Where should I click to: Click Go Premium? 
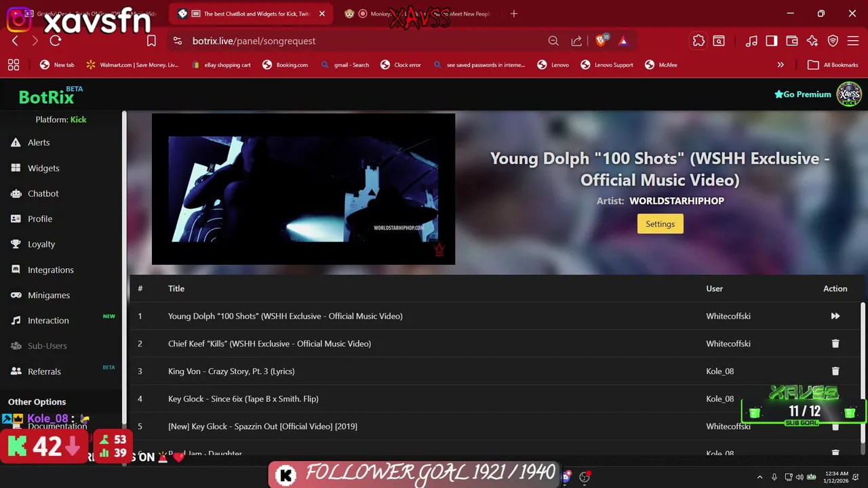tap(802, 94)
